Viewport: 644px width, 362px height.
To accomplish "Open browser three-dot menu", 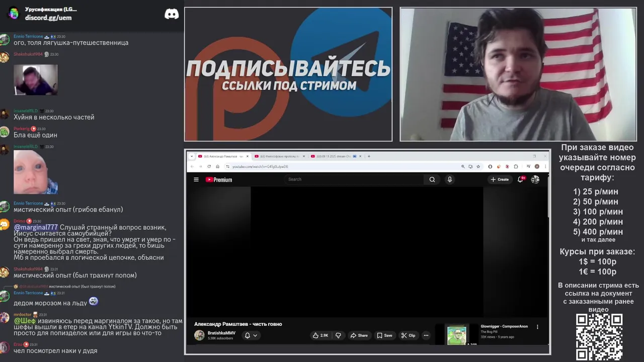I will [545, 166].
